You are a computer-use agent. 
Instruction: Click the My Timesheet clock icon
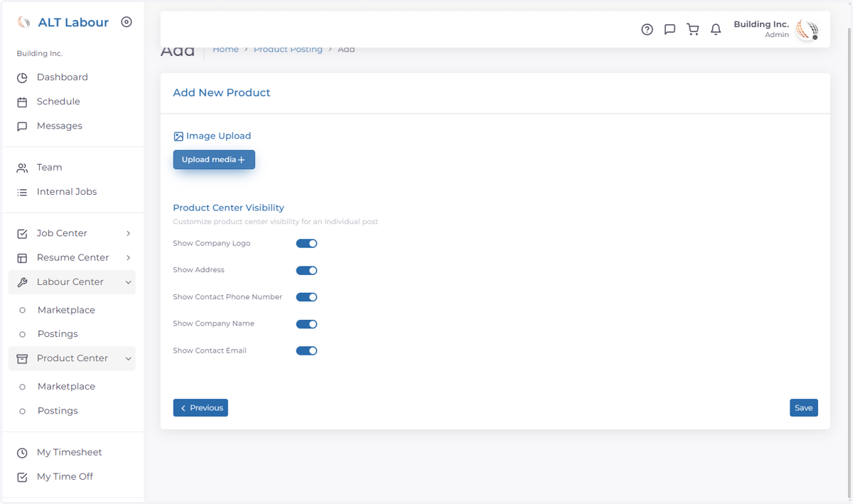tap(22, 453)
